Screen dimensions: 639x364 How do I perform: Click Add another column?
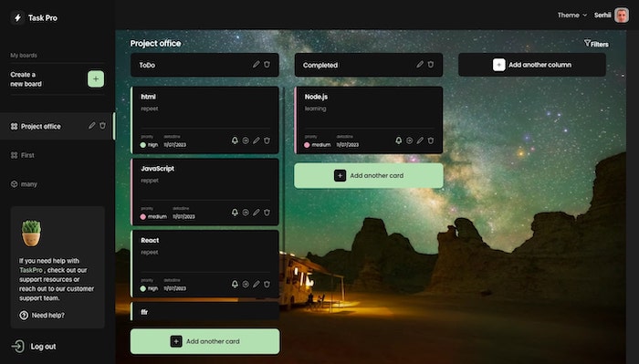(x=532, y=65)
